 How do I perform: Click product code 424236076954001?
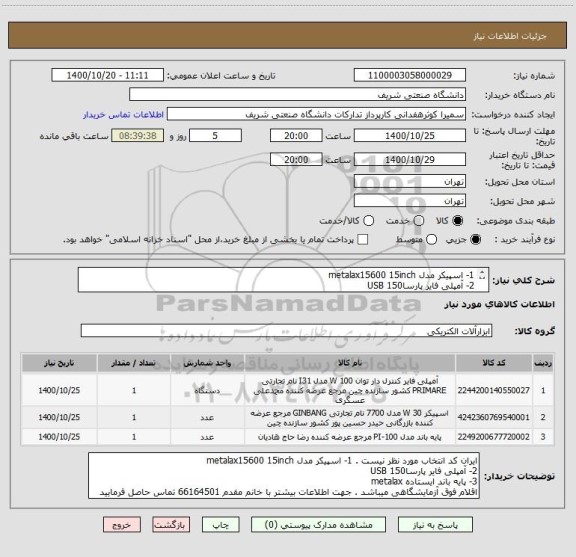point(494,417)
